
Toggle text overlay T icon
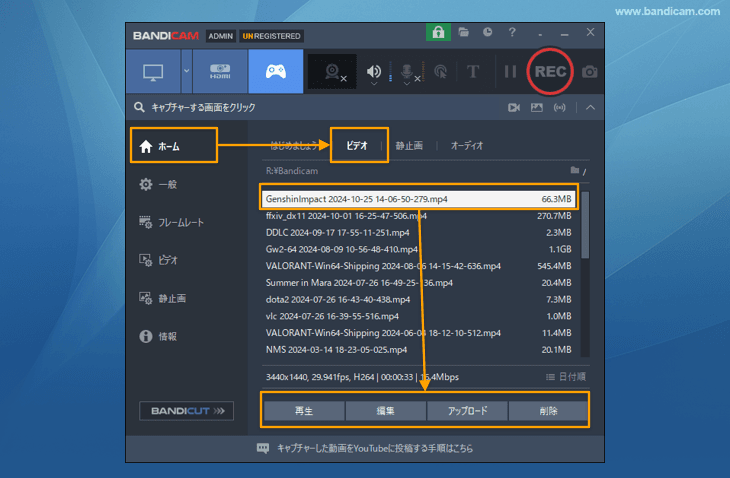473,72
